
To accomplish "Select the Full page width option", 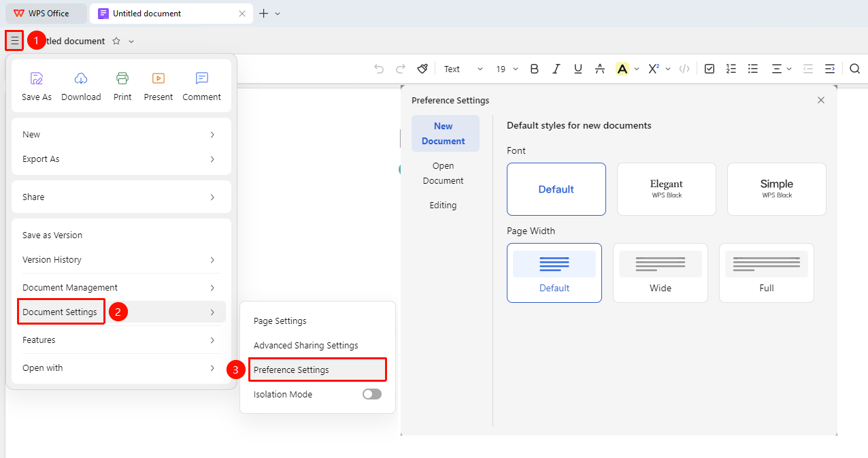I will [x=767, y=273].
